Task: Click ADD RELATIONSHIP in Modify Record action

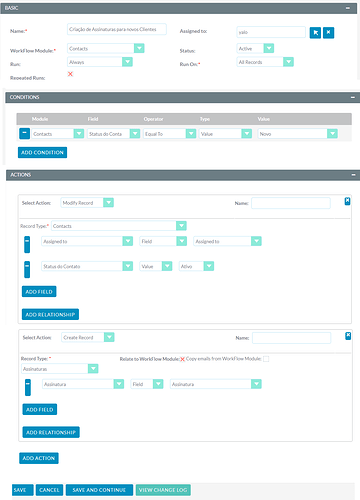Action: pyautogui.click(x=50, y=314)
